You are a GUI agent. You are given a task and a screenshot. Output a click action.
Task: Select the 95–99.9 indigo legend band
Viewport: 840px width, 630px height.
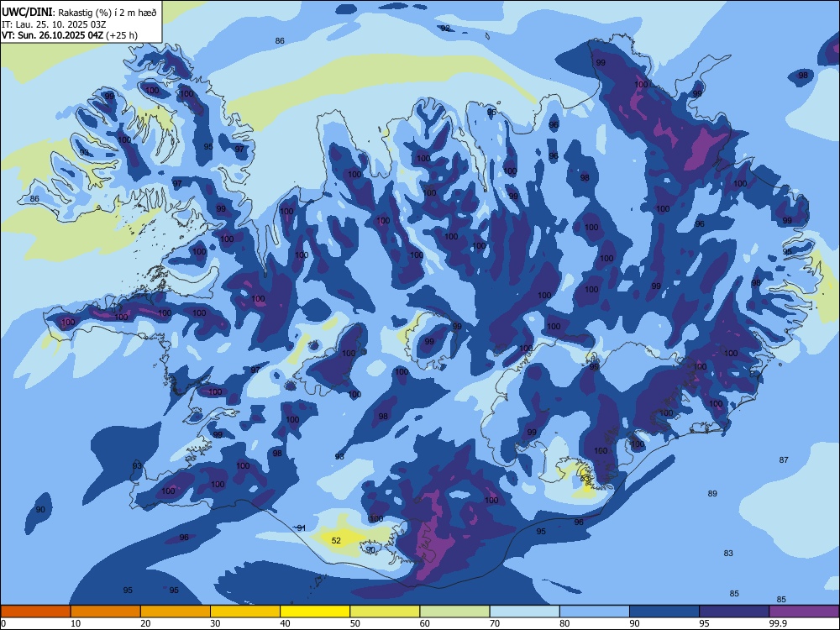(734, 612)
